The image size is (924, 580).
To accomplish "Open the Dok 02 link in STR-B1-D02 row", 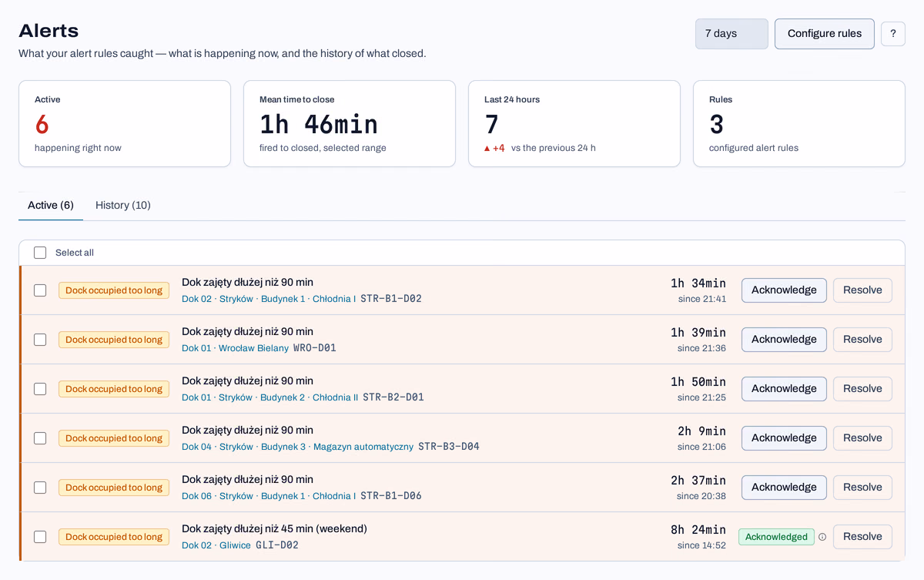I will [x=196, y=299].
